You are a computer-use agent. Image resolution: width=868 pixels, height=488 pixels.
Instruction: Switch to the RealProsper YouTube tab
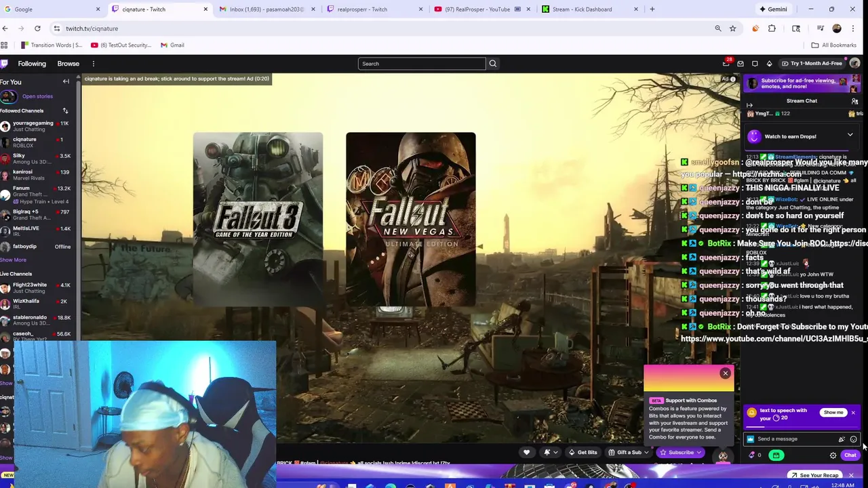pyautogui.click(x=481, y=9)
